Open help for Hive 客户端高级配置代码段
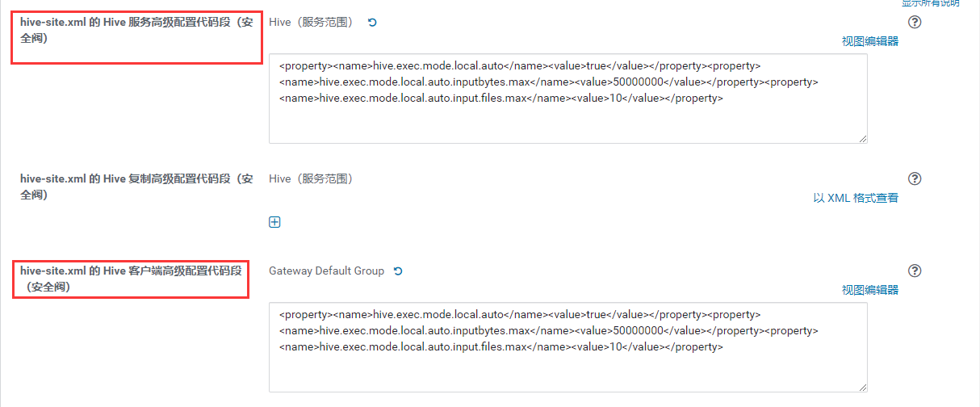Image resolution: width=980 pixels, height=407 pixels. point(915,271)
